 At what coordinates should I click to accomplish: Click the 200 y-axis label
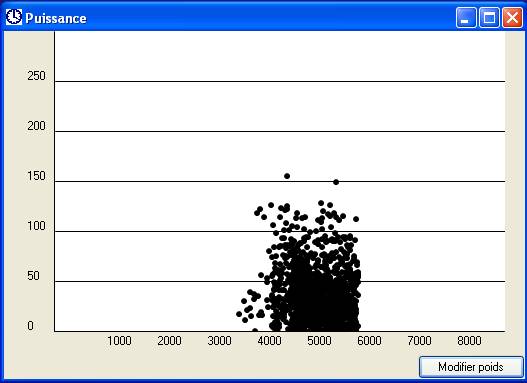click(x=36, y=126)
